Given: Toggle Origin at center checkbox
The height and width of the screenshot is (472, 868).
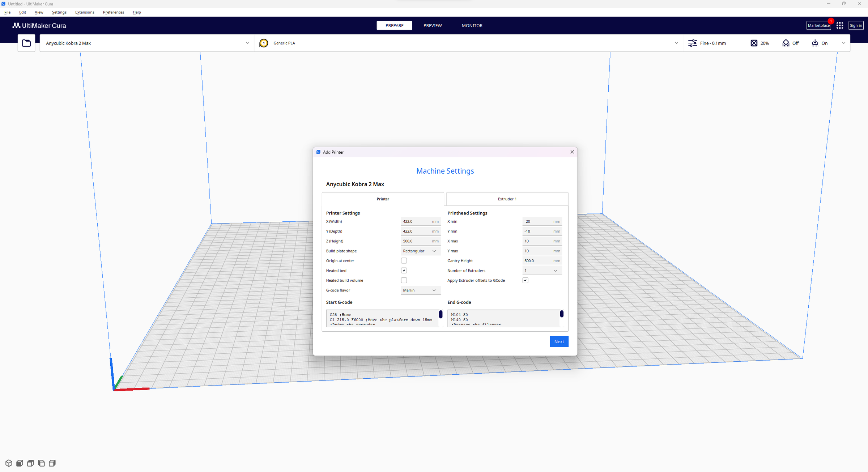Looking at the screenshot, I should [404, 260].
